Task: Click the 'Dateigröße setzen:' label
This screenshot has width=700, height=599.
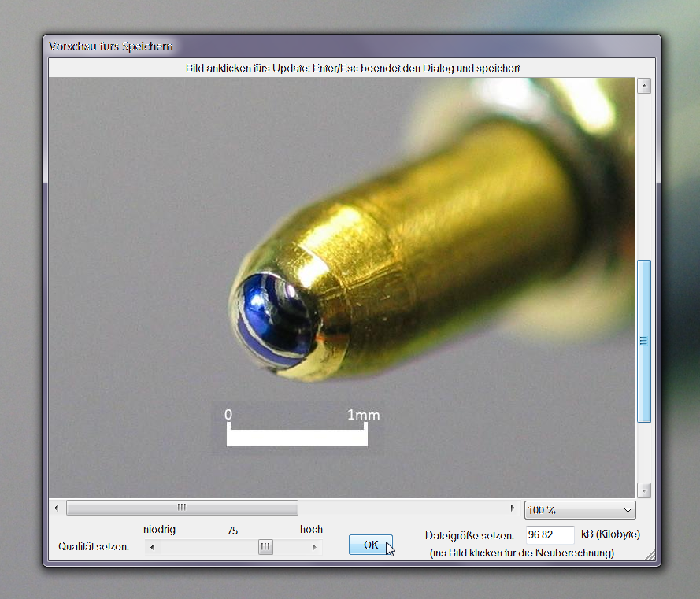Action: click(469, 535)
